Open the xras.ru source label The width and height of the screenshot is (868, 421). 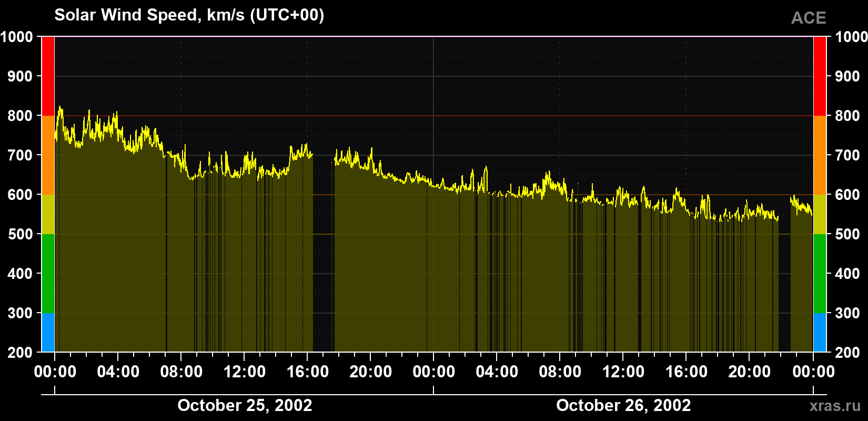(x=835, y=406)
